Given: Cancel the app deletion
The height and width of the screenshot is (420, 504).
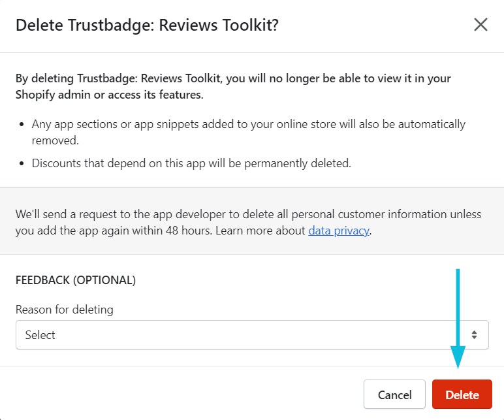Looking at the screenshot, I should (394, 395).
